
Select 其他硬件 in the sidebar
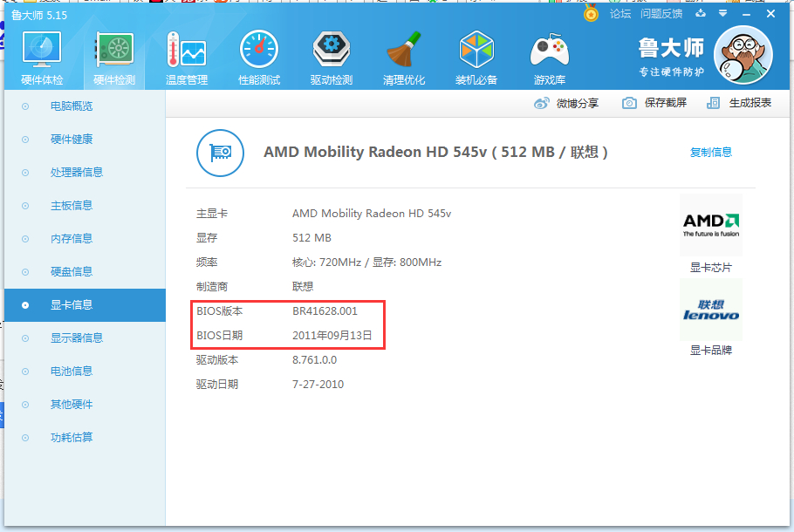pos(86,405)
